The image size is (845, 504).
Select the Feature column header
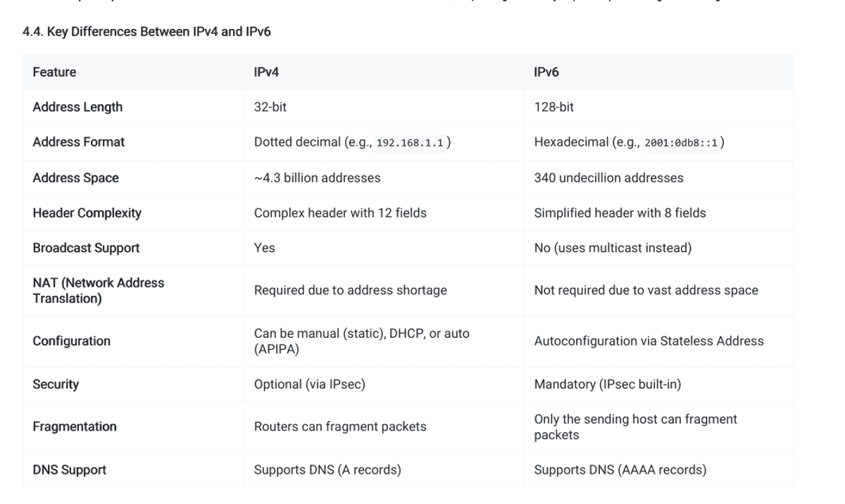pyautogui.click(x=54, y=72)
